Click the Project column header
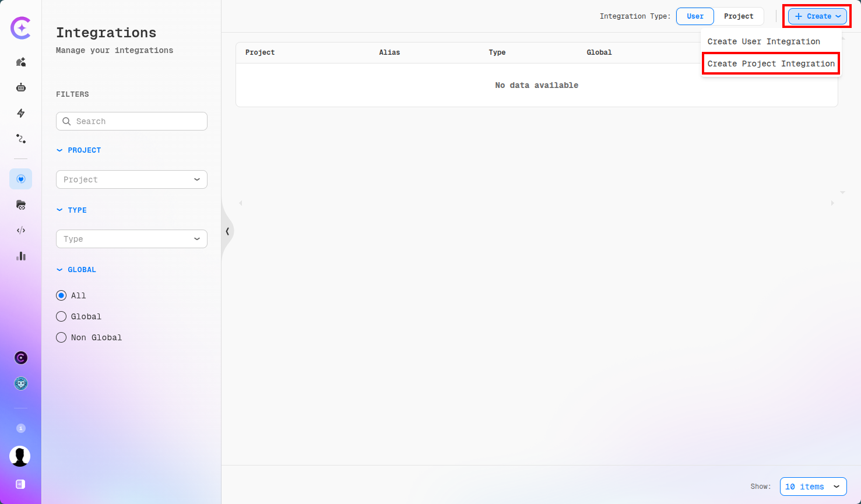Image resolution: width=861 pixels, height=504 pixels. (x=260, y=52)
